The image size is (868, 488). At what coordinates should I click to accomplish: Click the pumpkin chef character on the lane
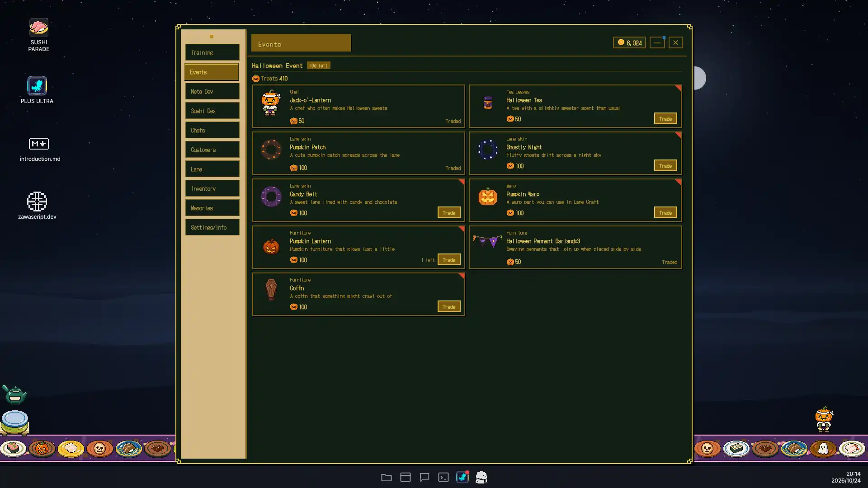[x=824, y=419]
